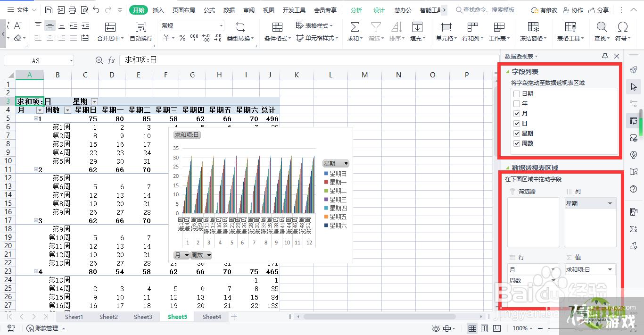Click the Print icon in quick access toolbar

tap(72, 10)
